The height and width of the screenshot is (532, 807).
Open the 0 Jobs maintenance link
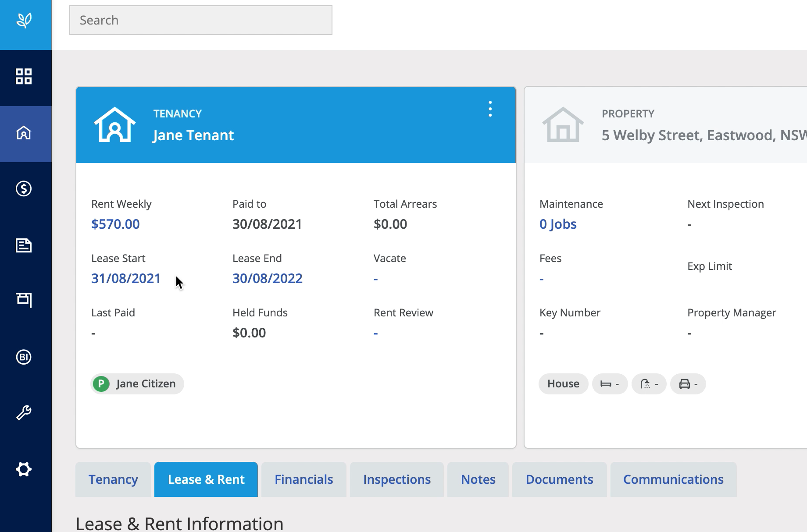click(557, 224)
